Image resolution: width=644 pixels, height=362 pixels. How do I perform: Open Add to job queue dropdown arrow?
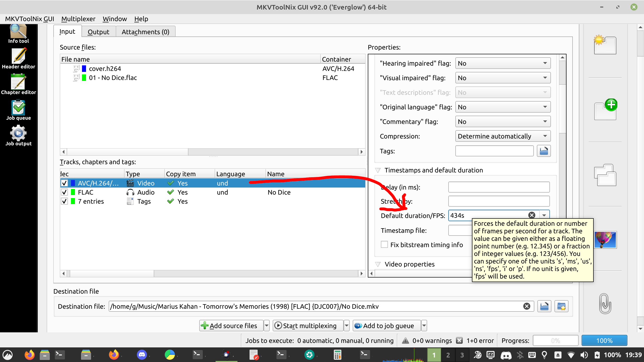point(424,326)
